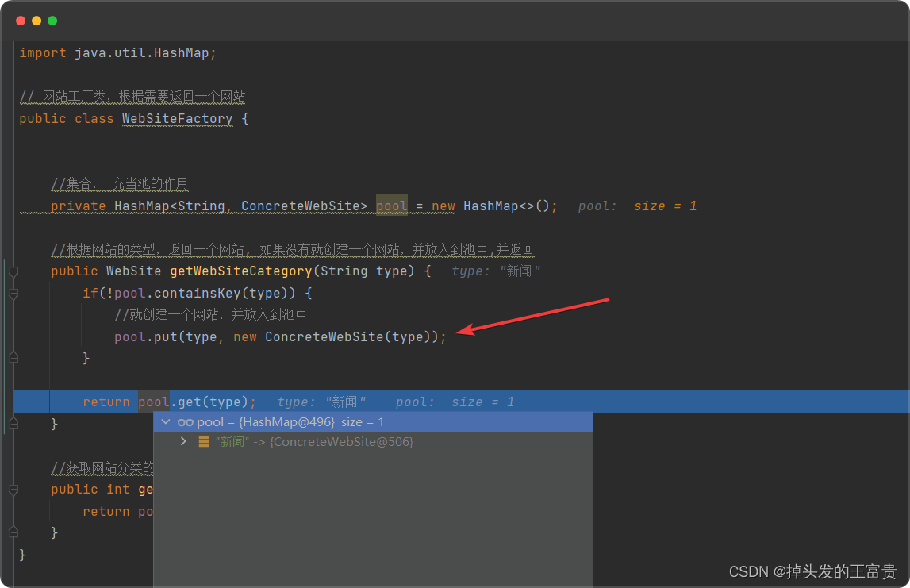Viewport: 910px width, 588px height.
Task: Fold the getWebSiteCategory method in the gutter
Action: coord(14,271)
